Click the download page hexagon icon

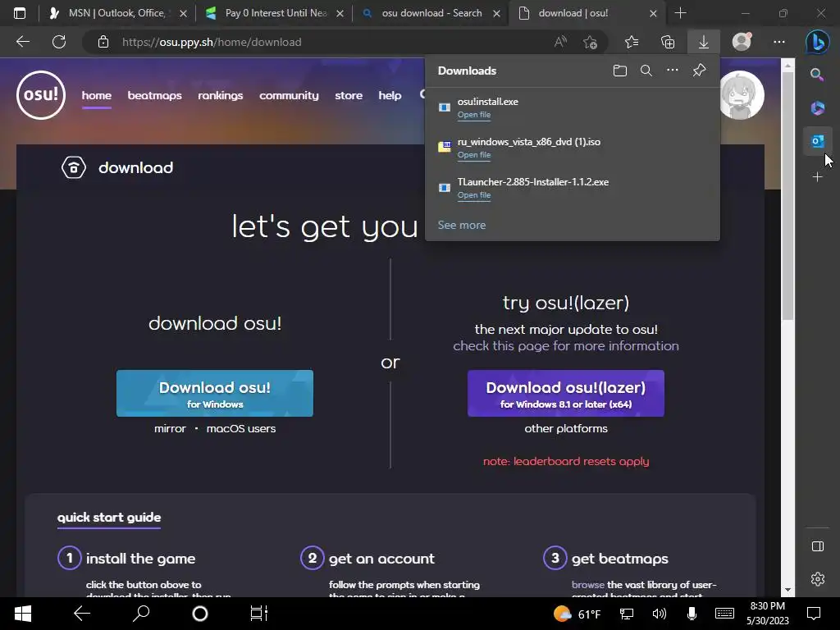tap(73, 167)
